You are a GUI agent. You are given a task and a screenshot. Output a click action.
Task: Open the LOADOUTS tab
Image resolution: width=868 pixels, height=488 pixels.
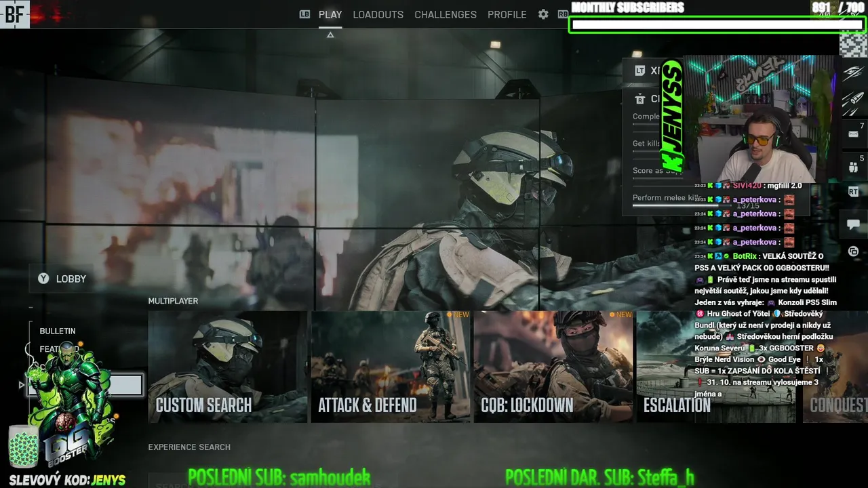coord(378,14)
